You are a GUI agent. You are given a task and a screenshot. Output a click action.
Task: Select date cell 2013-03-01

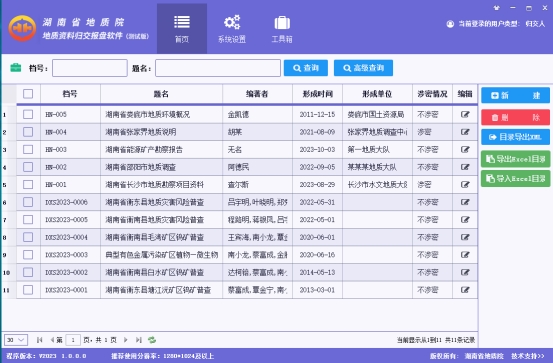click(317, 290)
